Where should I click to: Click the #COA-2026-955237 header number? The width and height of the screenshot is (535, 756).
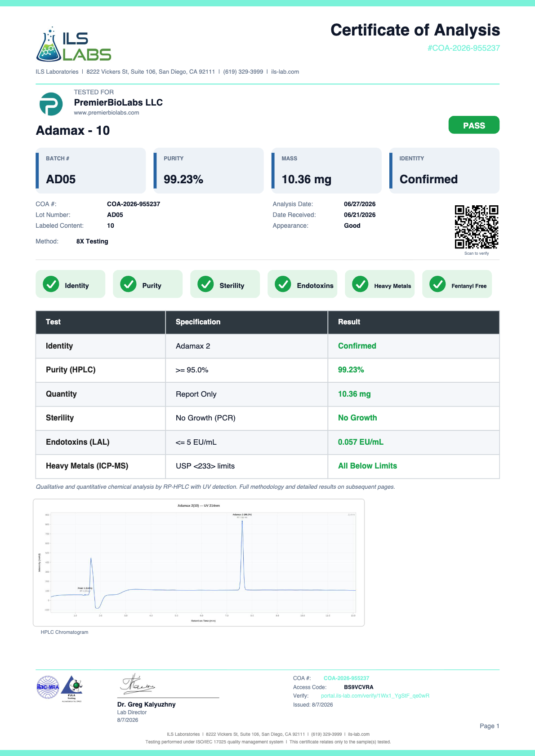pyautogui.click(x=464, y=48)
